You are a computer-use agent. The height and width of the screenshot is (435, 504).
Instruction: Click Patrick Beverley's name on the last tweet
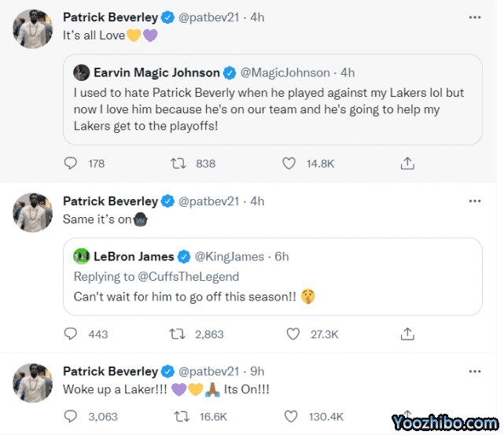(110, 371)
